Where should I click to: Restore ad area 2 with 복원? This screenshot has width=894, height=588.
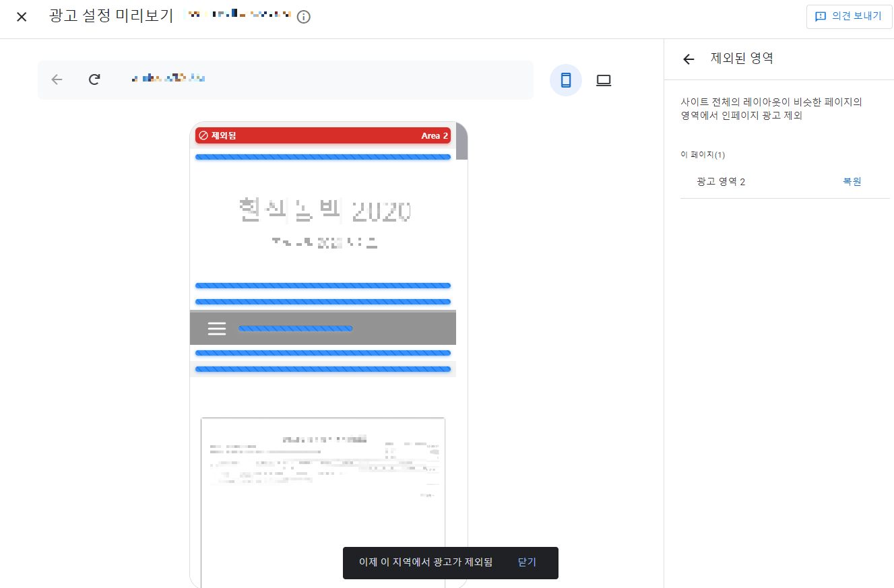852,182
